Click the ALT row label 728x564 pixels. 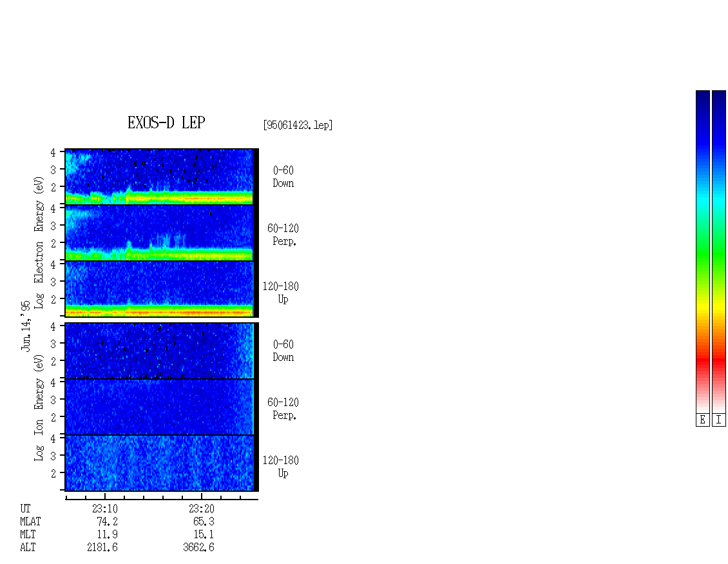28,548
